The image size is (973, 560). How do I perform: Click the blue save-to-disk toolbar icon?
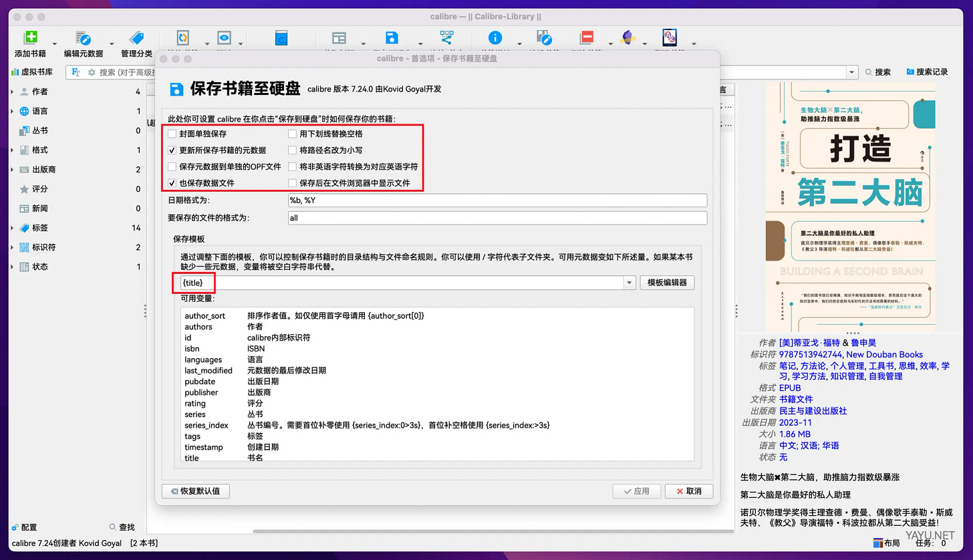coord(392,37)
